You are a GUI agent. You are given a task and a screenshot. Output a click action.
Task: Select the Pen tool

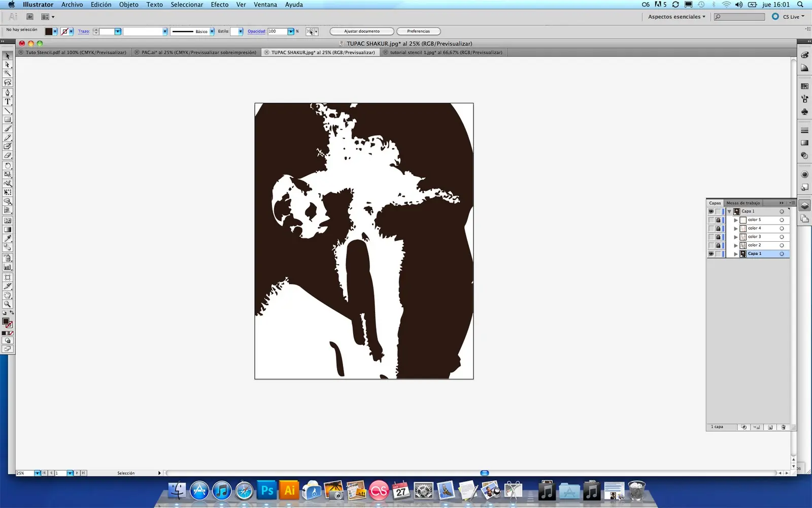pyautogui.click(x=8, y=92)
